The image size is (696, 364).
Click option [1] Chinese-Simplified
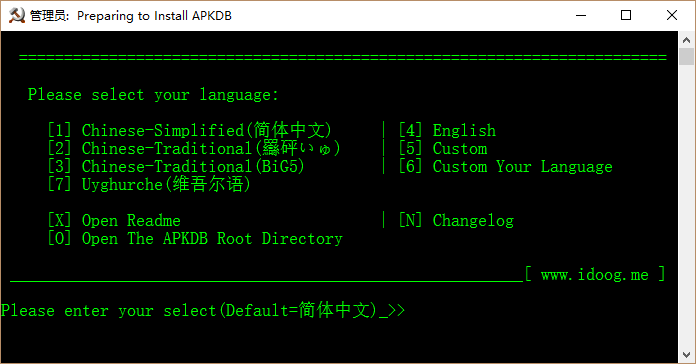tap(190, 130)
